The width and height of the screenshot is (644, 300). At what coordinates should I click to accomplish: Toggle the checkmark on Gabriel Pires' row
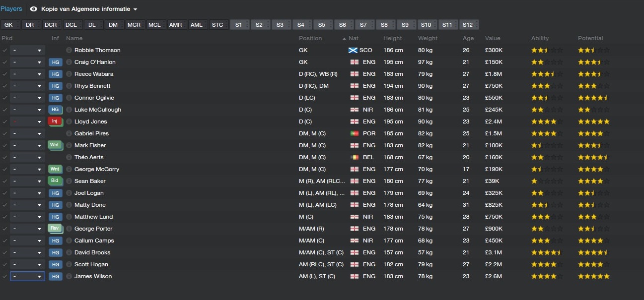tap(5, 133)
